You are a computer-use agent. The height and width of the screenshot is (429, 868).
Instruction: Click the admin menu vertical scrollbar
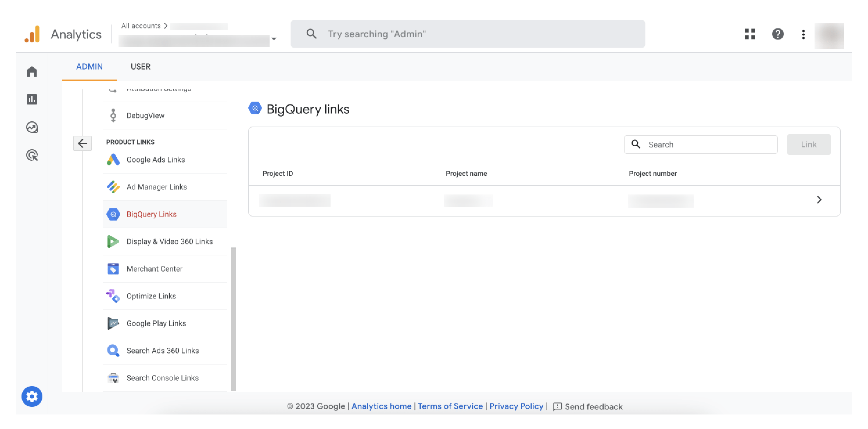[233, 319]
